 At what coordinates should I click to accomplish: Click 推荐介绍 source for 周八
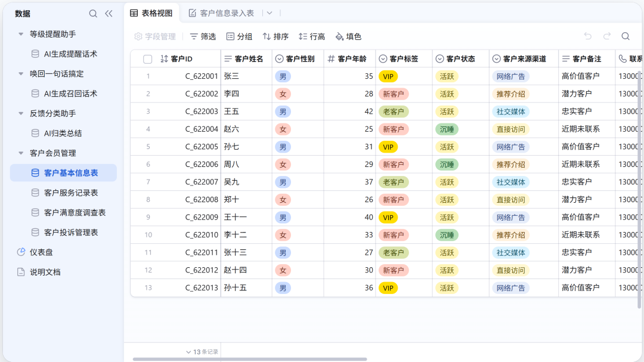pyautogui.click(x=510, y=165)
